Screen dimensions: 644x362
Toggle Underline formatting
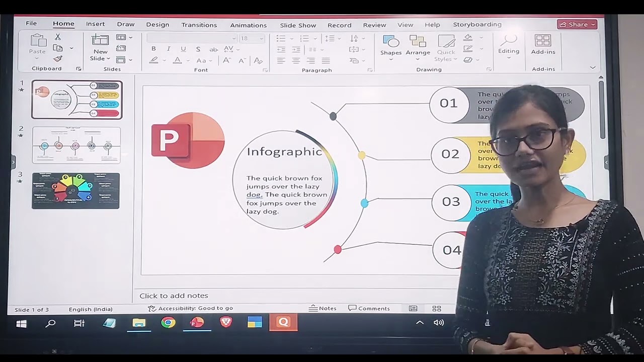pos(183,49)
